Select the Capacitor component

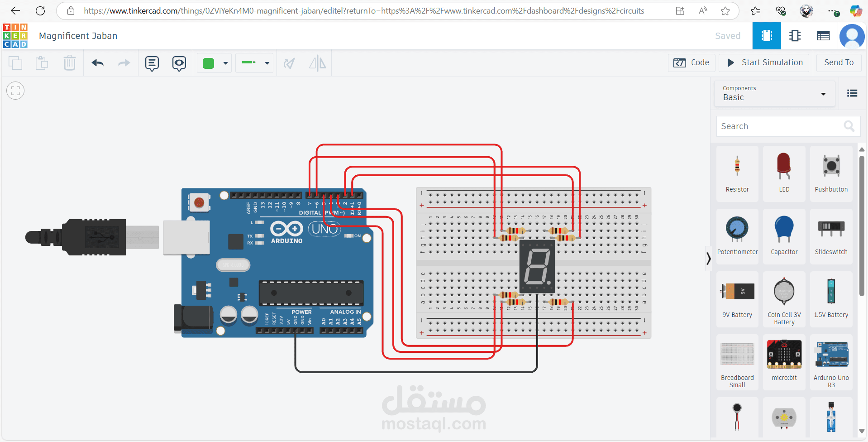click(x=784, y=236)
